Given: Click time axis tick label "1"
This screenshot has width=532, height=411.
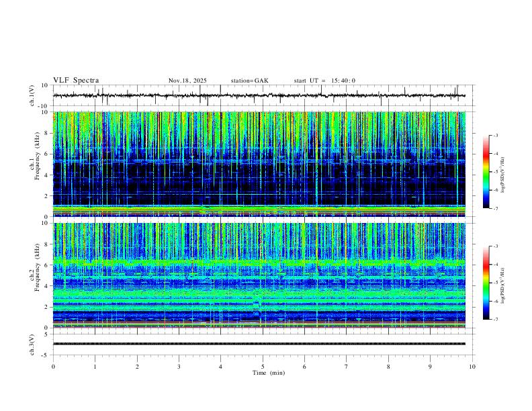Looking at the screenshot, I should 95,367.
